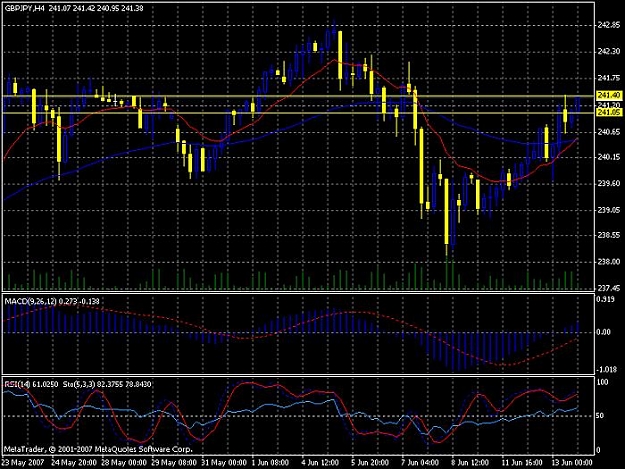The height and width of the screenshot is (469, 625).
Task: Click the 23 May 2007 date label
Action: 22,463
